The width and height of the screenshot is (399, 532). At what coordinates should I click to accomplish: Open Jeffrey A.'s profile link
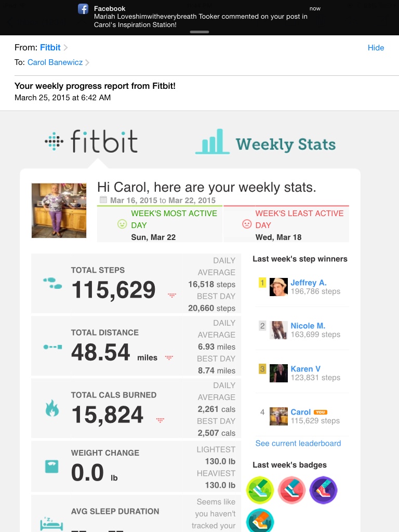coord(309,283)
